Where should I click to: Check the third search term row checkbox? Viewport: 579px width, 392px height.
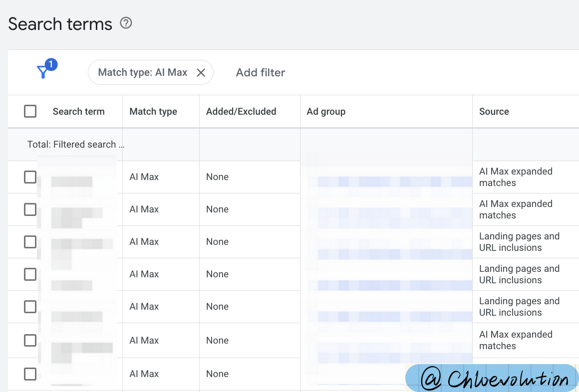point(30,242)
